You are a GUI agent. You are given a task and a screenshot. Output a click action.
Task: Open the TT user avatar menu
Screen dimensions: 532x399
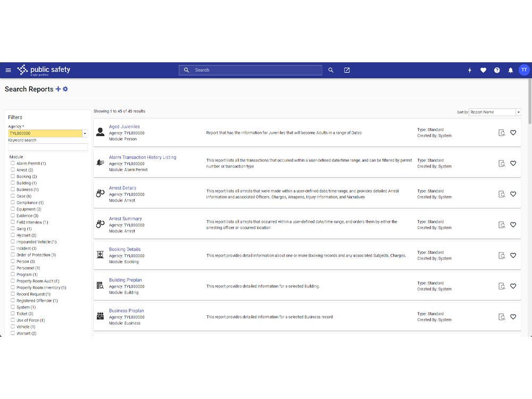(x=524, y=70)
